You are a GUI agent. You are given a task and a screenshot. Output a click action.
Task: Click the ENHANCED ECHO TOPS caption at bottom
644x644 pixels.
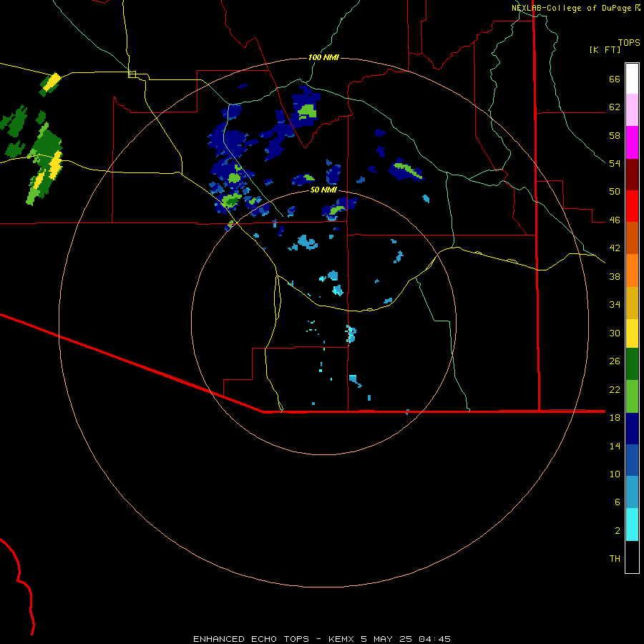(322, 639)
